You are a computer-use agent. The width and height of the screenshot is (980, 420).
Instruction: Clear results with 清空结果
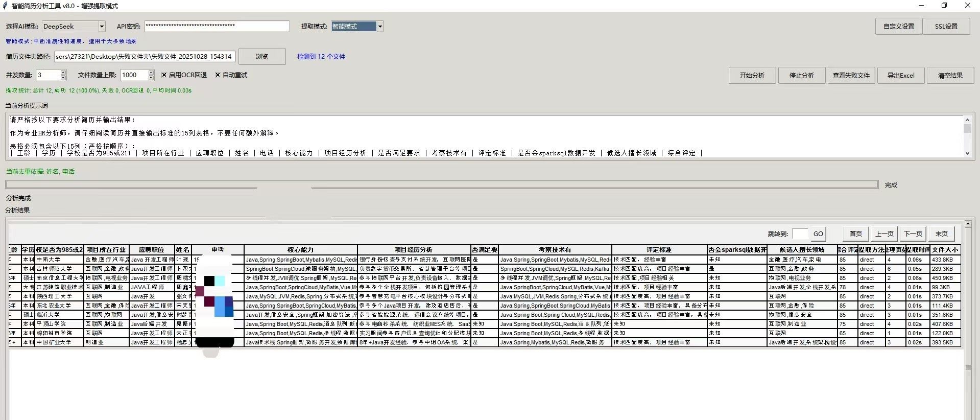point(950,76)
